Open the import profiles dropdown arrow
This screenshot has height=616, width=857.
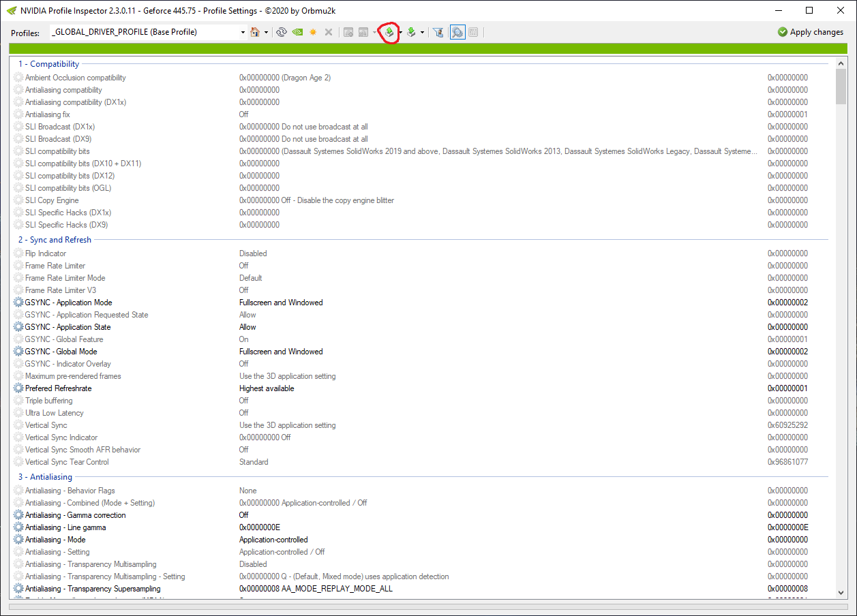coord(422,32)
